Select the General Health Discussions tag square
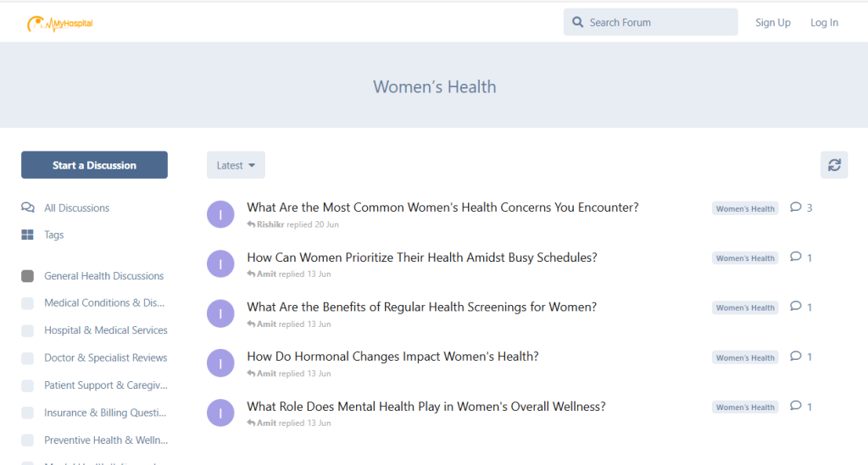The width and height of the screenshot is (868, 465). [28, 276]
